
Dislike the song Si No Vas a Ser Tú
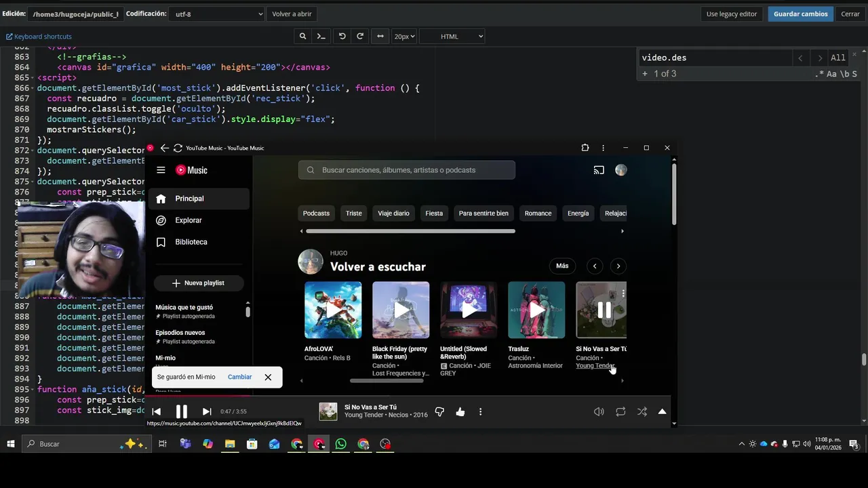[439, 411]
